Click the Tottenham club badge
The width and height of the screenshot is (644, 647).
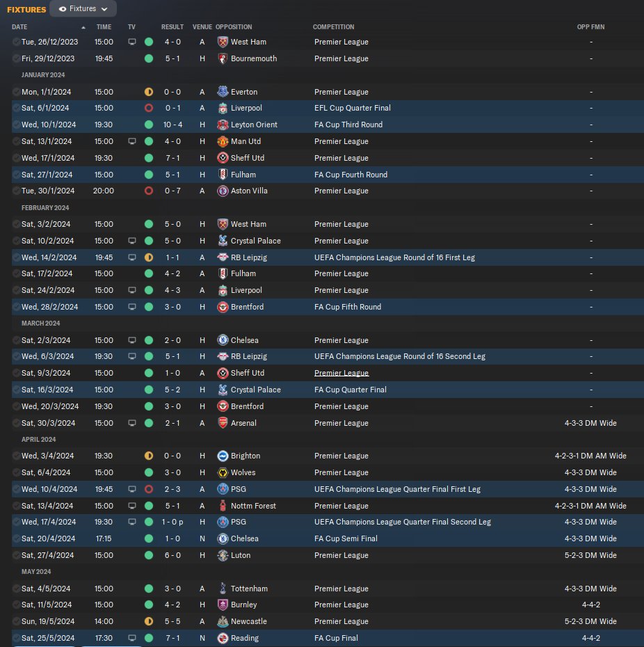pyautogui.click(x=223, y=589)
